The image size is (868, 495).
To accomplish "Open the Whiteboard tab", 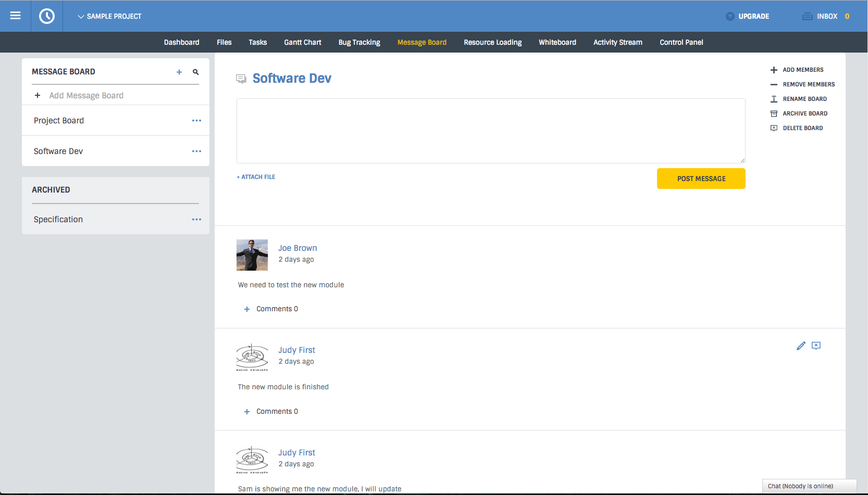I will (x=557, y=42).
